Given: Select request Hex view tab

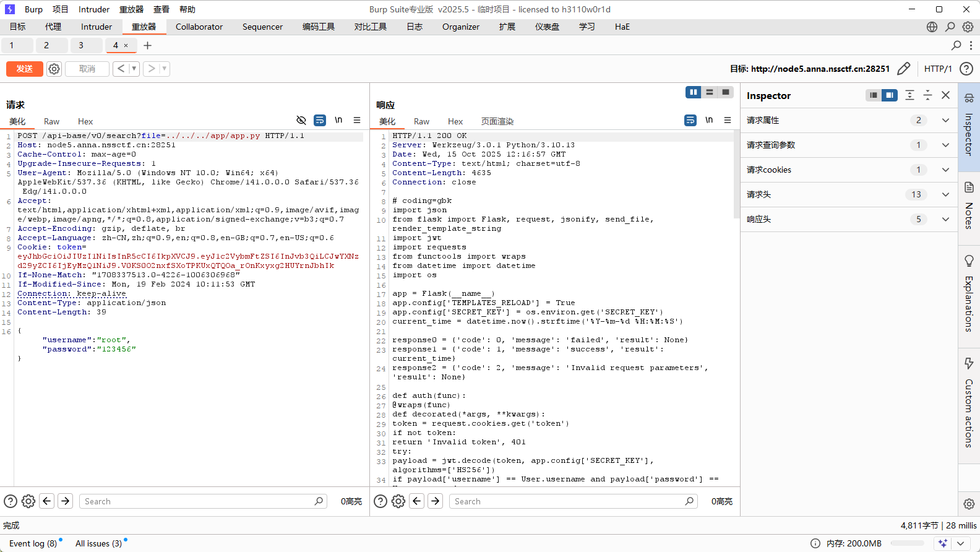Looking at the screenshot, I should click(x=85, y=121).
